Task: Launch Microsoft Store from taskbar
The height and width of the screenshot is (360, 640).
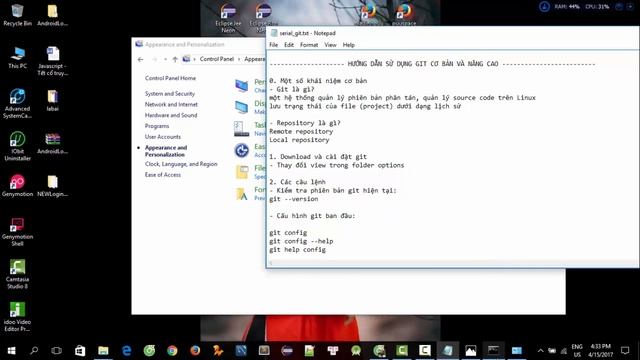Action: tap(80, 351)
